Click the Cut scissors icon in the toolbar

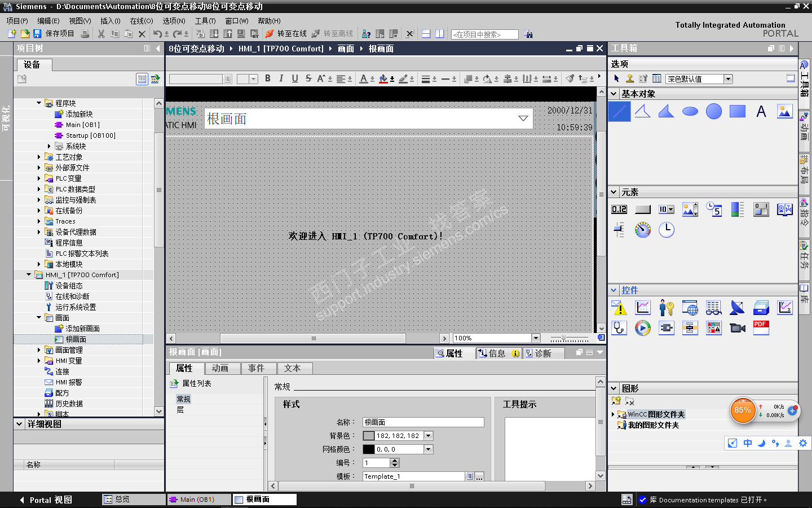pos(101,34)
